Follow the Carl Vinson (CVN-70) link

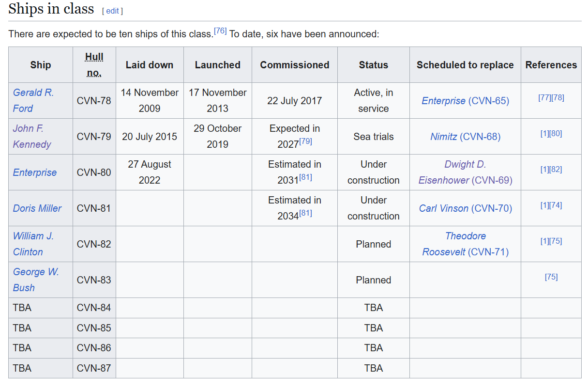(466, 208)
